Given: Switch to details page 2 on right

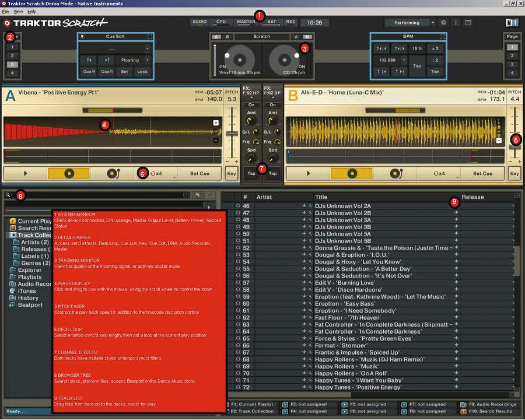Looking at the screenshot, I should click(512, 55).
